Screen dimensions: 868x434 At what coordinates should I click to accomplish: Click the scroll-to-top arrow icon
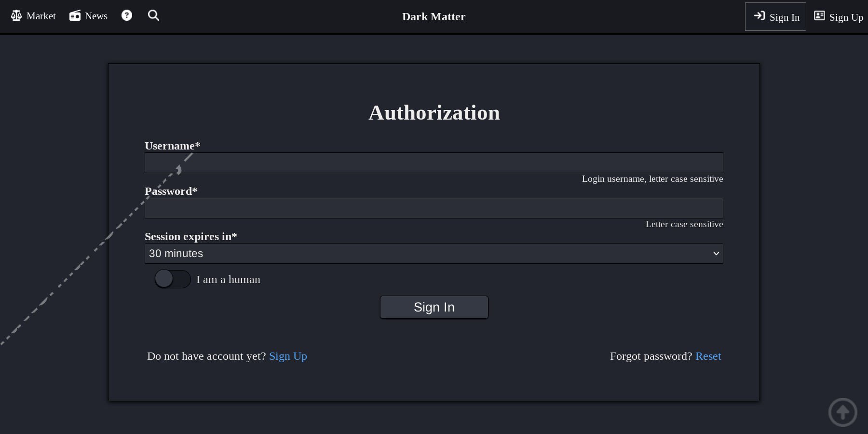pyautogui.click(x=842, y=412)
